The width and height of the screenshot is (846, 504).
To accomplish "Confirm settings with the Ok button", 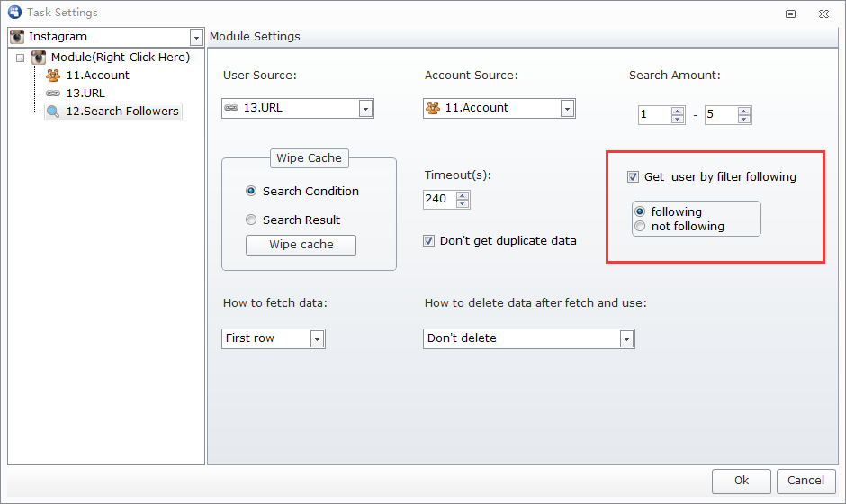I will [742, 481].
